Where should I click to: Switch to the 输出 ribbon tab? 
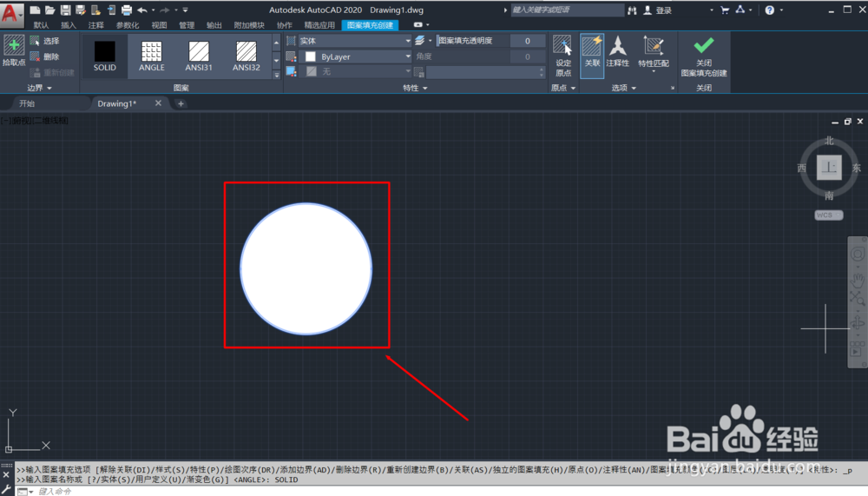coord(214,25)
